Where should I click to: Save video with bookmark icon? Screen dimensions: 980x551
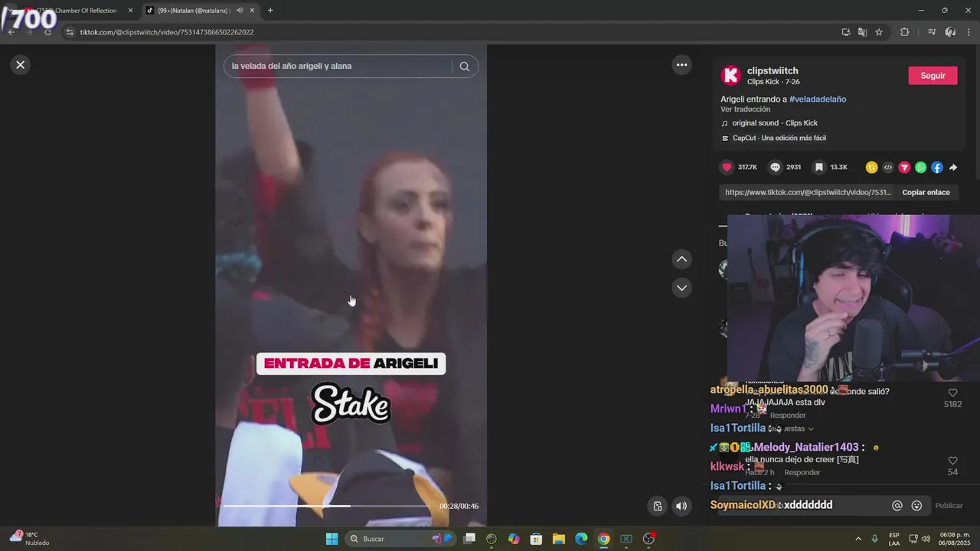tap(818, 167)
